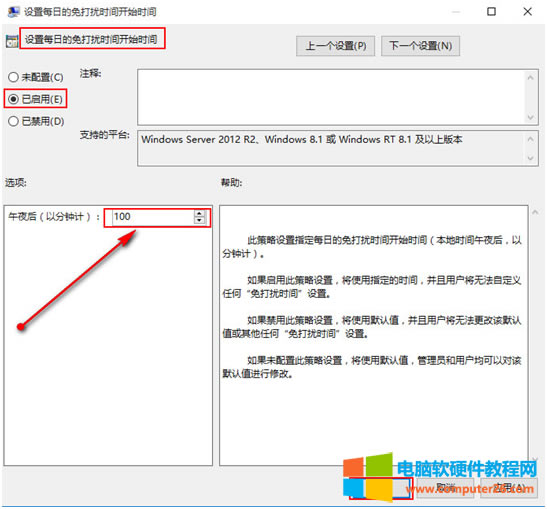
Task: Click into the 注释 comment text area
Action: [x=331, y=97]
